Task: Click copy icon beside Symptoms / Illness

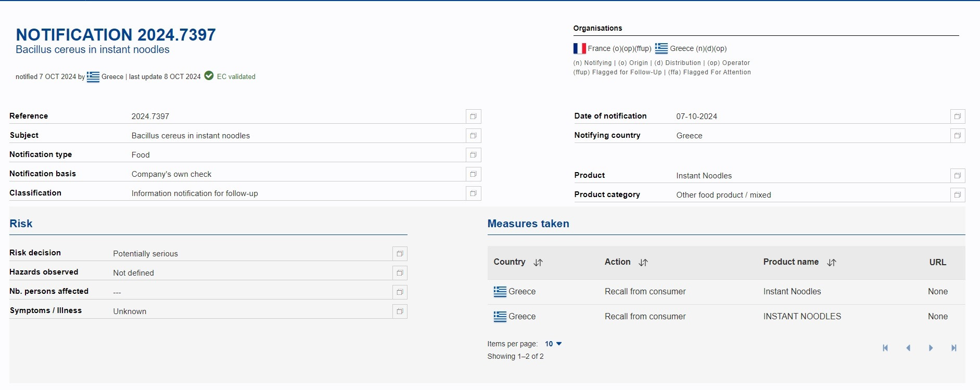Action: pos(400,311)
